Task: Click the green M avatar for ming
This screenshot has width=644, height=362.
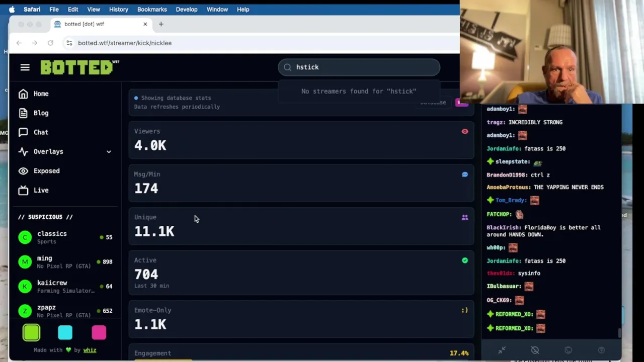Action: [x=25, y=262]
